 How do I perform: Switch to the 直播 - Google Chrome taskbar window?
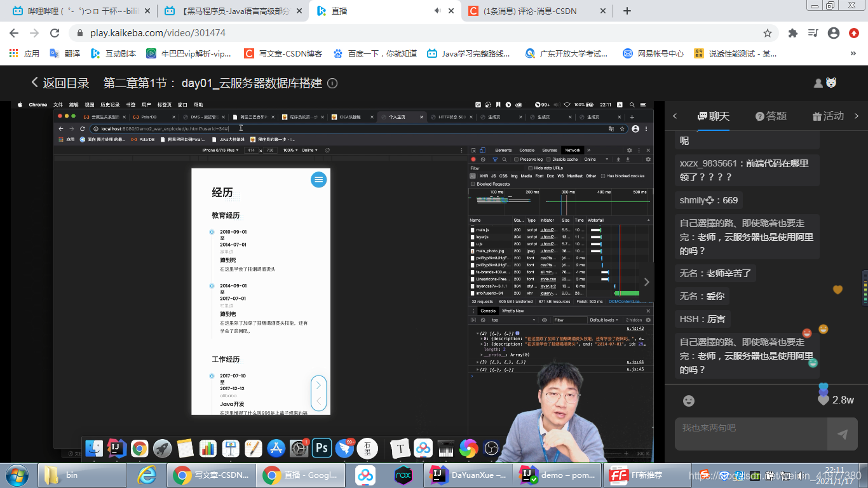coord(301,475)
